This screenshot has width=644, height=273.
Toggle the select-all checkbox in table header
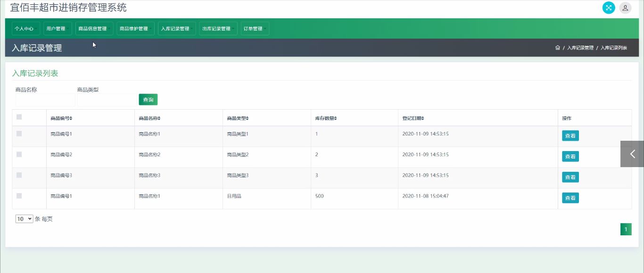point(19,117)
